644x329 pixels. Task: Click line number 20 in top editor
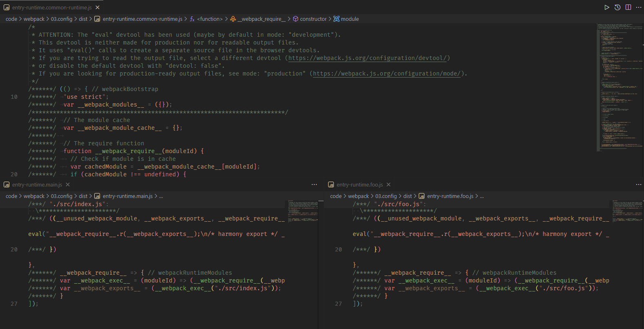pos(14,174)
